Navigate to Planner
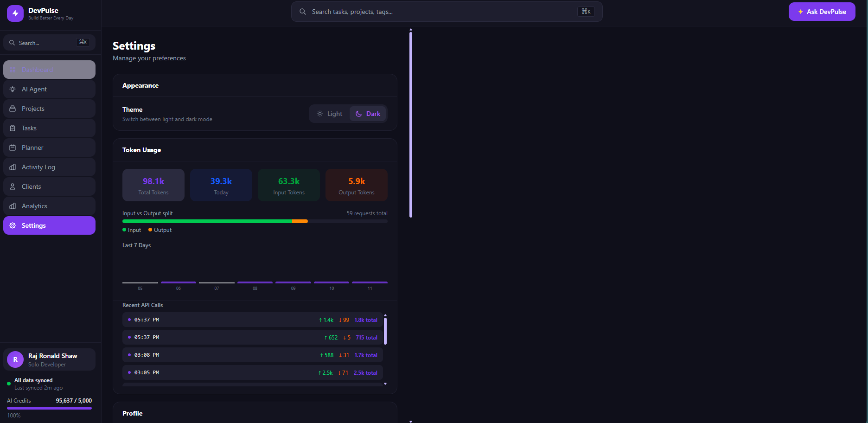This screenshot has height=423, width=868. click(x=49, y=147)
